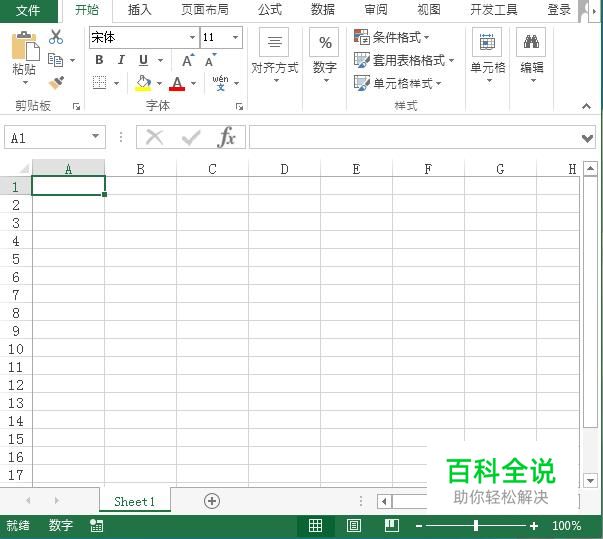Viewport: 603px width, 539px height.
Task: Open fill color dropdown arrow
Action: [x=159, y=83]
